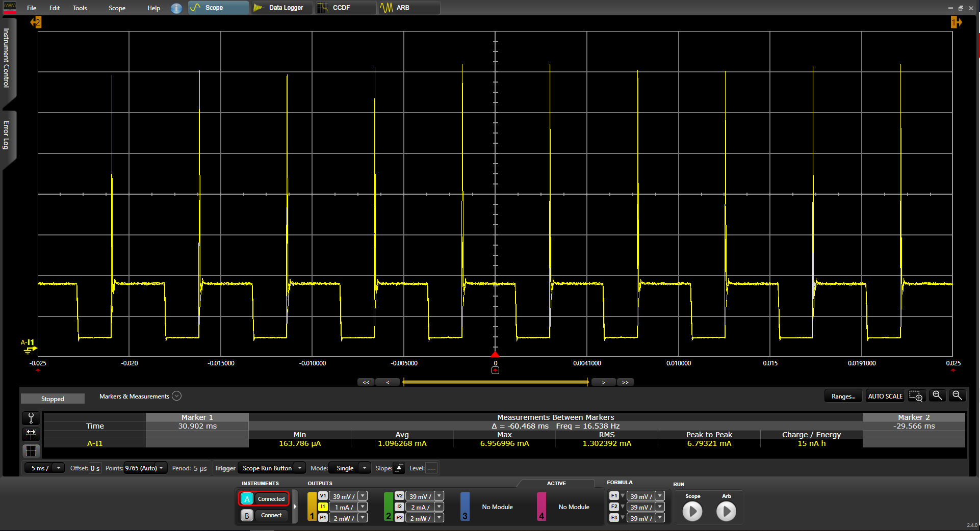980x531 pixels.
Task: Click the yellow output 1 channel block
Action: click(312, 507)
